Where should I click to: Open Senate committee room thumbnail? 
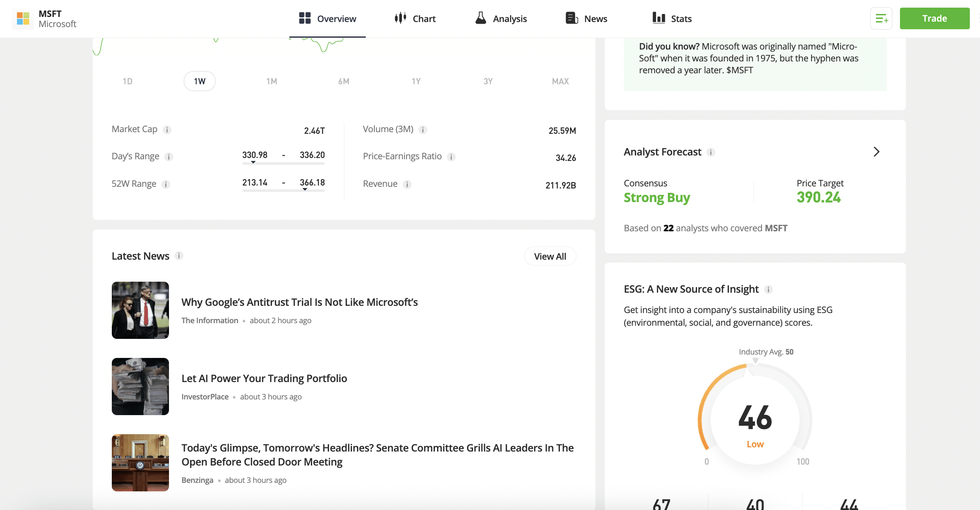point(140,463)
